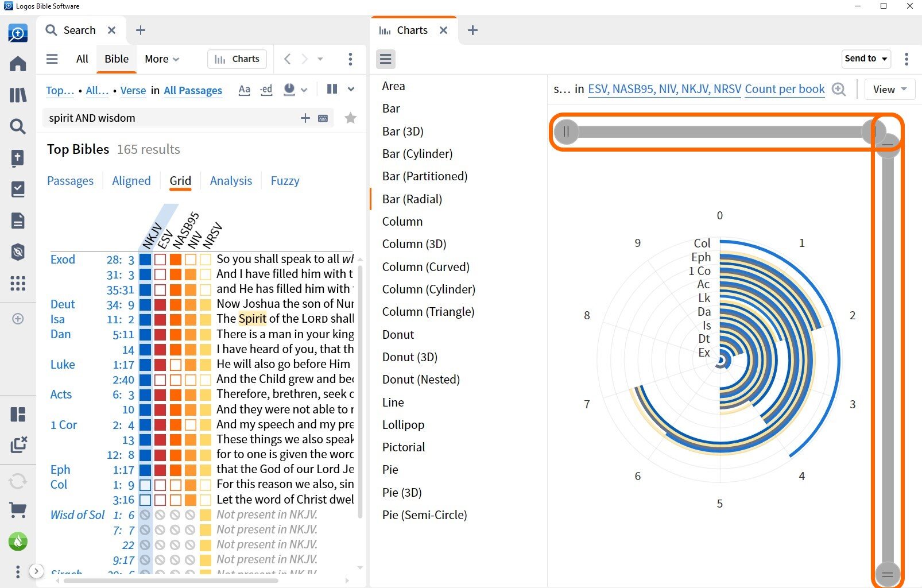
Task: Toggle the Charts sidebar hamburger button
Action: pos(386,59)
